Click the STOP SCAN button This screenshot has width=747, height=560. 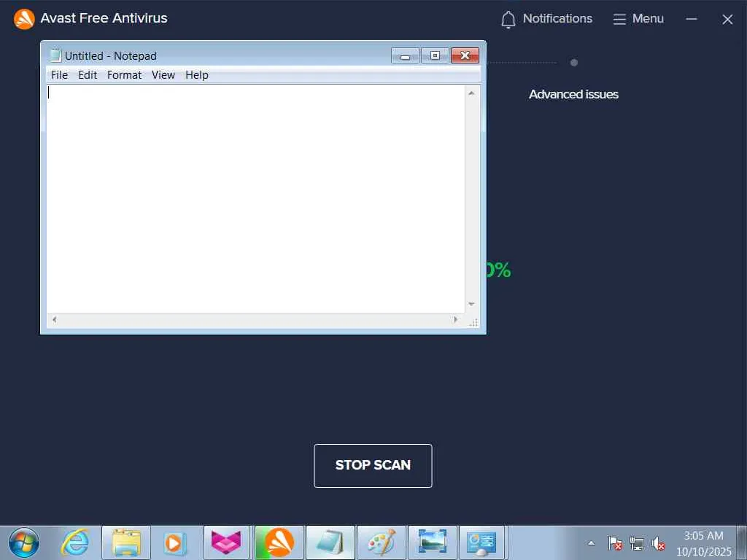pos(373,465)
